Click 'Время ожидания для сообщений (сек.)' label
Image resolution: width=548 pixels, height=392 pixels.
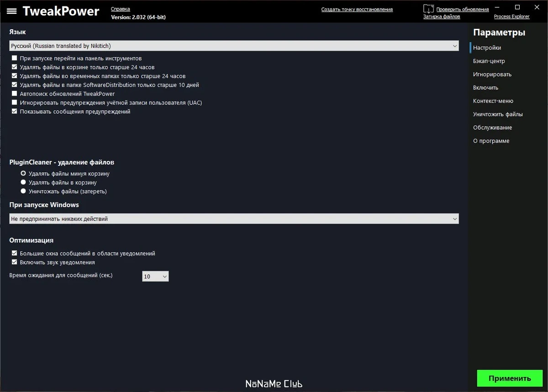tap(61, 275)
